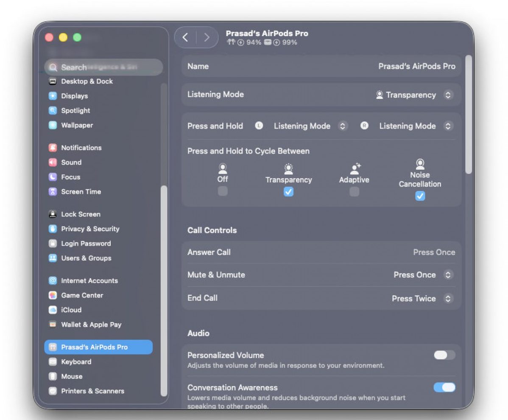Screen dimensions: 508x420
Task: Click the Displays icon in sidebar
Action: (x=53, y=96)
